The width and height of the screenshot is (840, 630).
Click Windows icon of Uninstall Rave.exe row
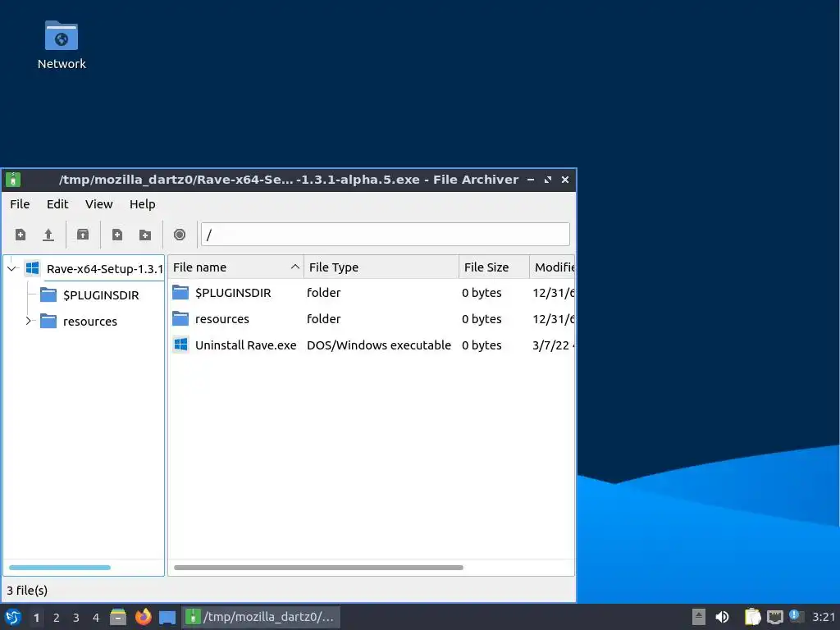(x=180, y=345)
